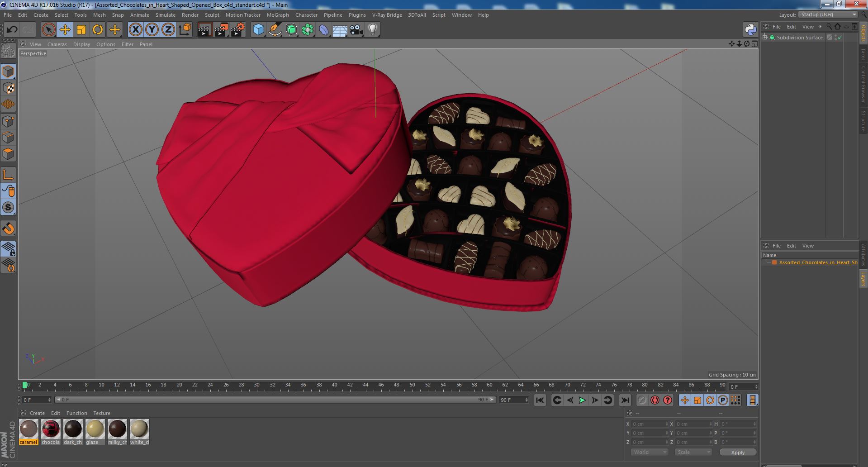This screenshot has height=467, width=868.
Task: Activate the Scale tool
Action: [81, 30]
